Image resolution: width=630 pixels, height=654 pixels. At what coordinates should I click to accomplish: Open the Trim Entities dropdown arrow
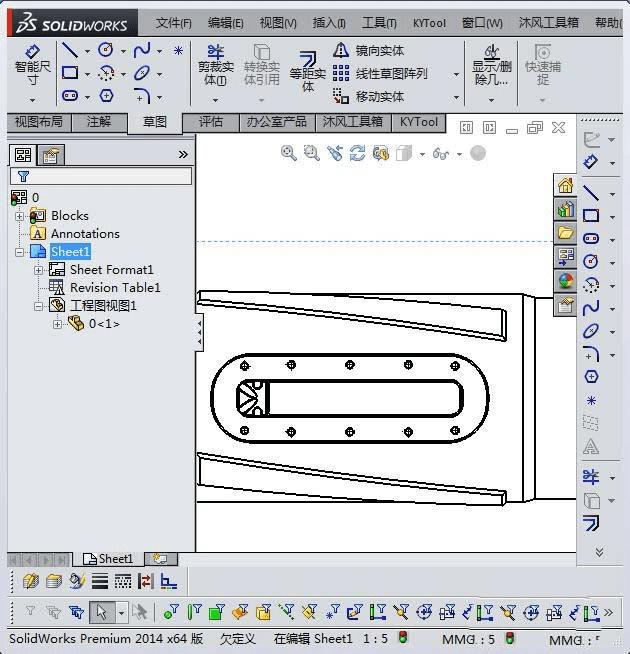pos(216,100)
